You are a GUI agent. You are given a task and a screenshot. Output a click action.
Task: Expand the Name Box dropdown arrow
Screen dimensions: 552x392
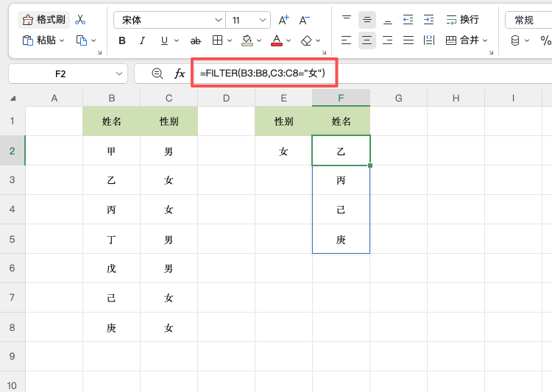(119, 74)
